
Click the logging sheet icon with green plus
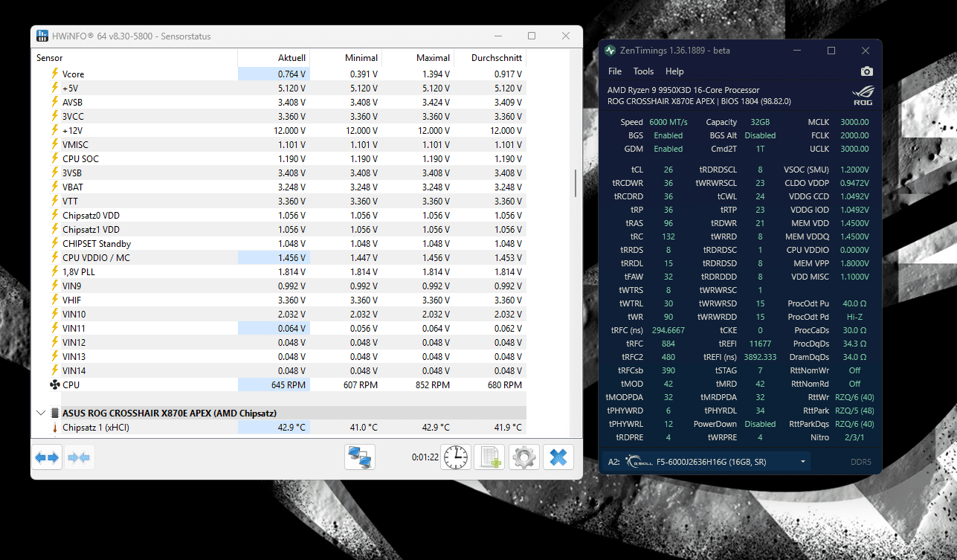(x=490, y=457)
